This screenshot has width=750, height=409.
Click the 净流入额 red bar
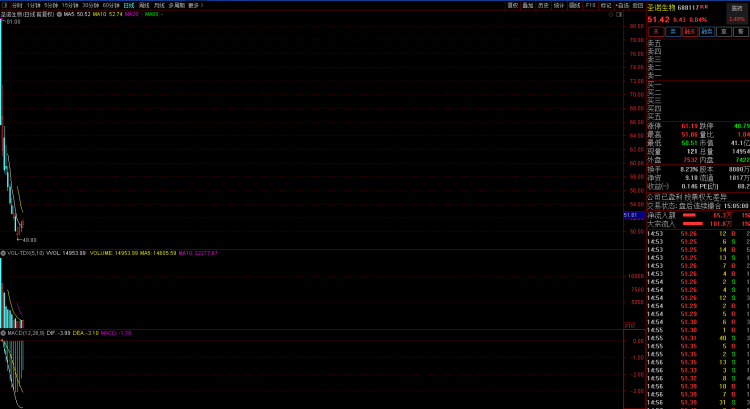tap(689, 215)
